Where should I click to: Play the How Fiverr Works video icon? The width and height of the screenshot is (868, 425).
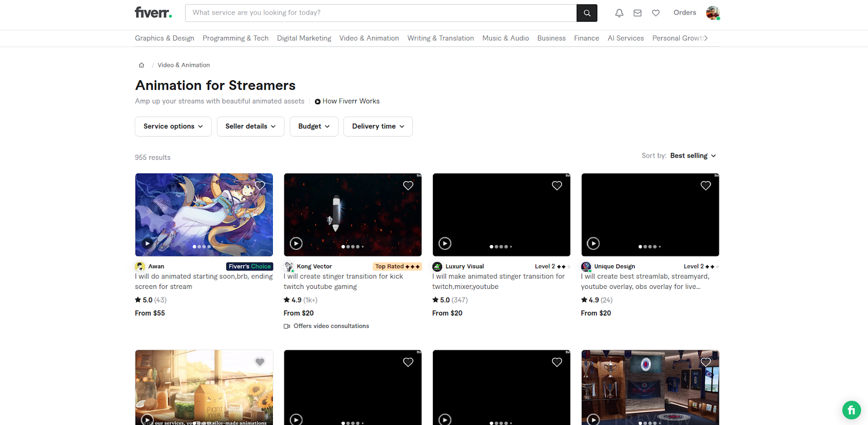pos(318,101)
